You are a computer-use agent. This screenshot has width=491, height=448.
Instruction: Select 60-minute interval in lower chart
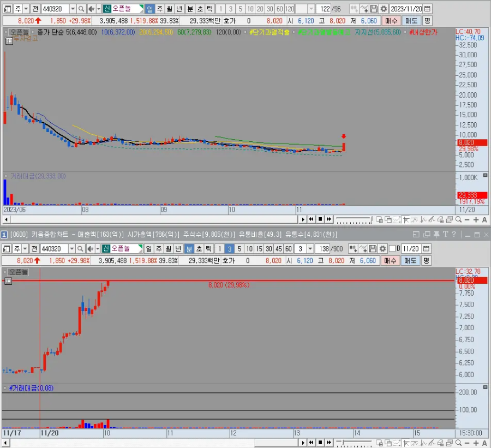tap(289, 249)
